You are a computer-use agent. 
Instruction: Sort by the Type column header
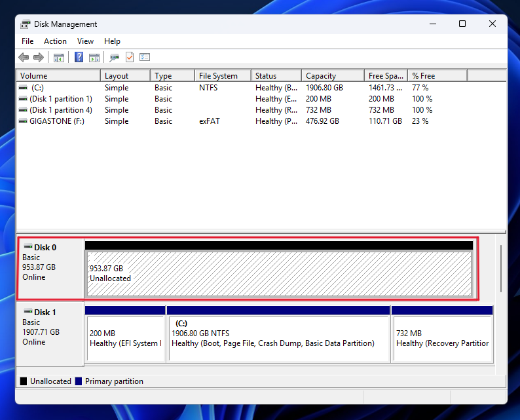tap(172, 75)
